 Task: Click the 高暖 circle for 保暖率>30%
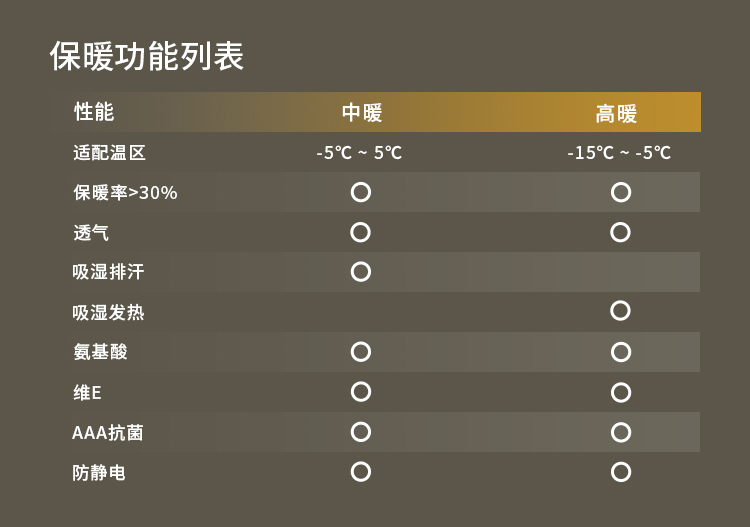click(621, 192)
